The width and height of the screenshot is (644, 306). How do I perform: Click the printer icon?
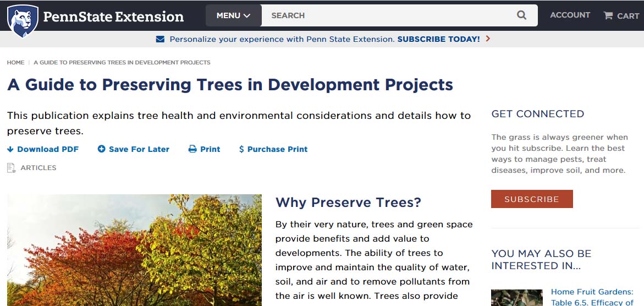[192, 149]
